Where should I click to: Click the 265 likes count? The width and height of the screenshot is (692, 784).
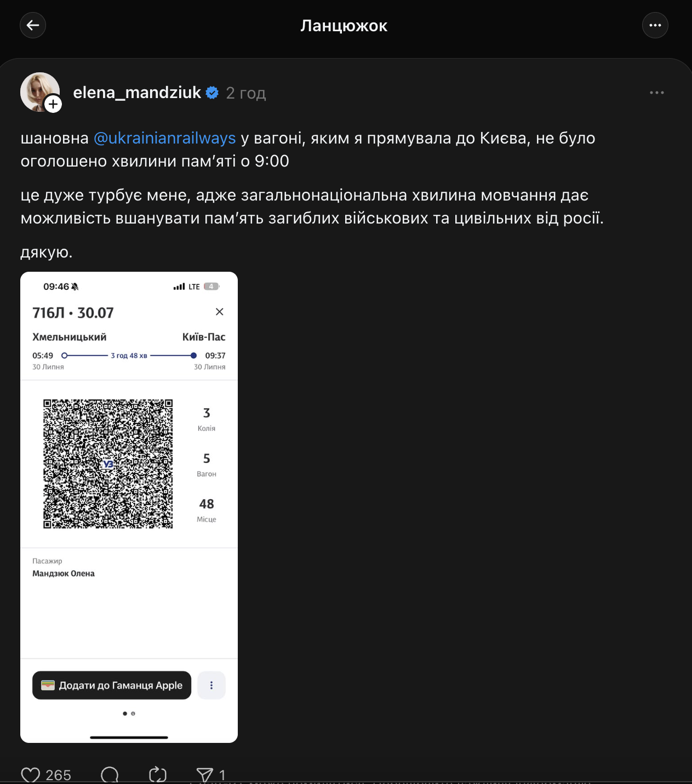coord(58,775)
